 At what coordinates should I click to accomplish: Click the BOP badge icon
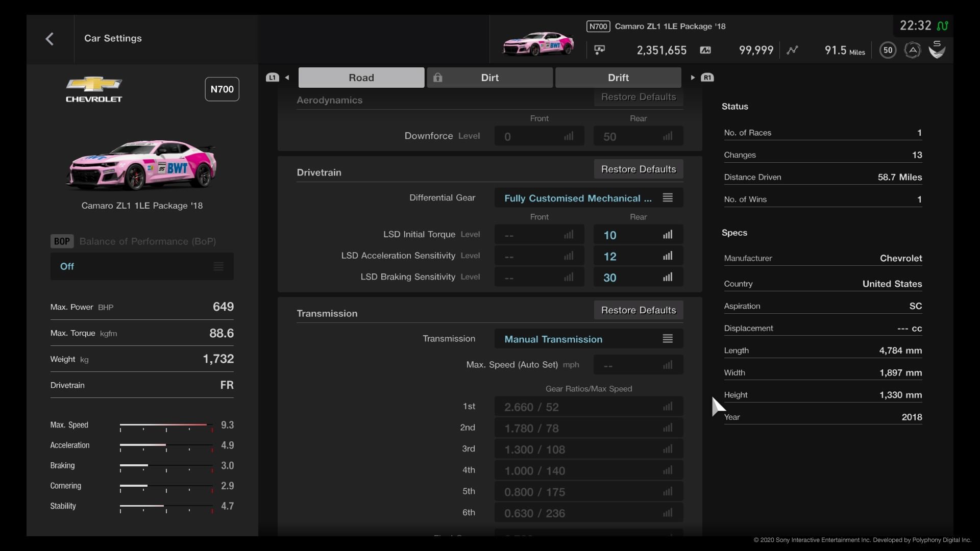point(62,241)
